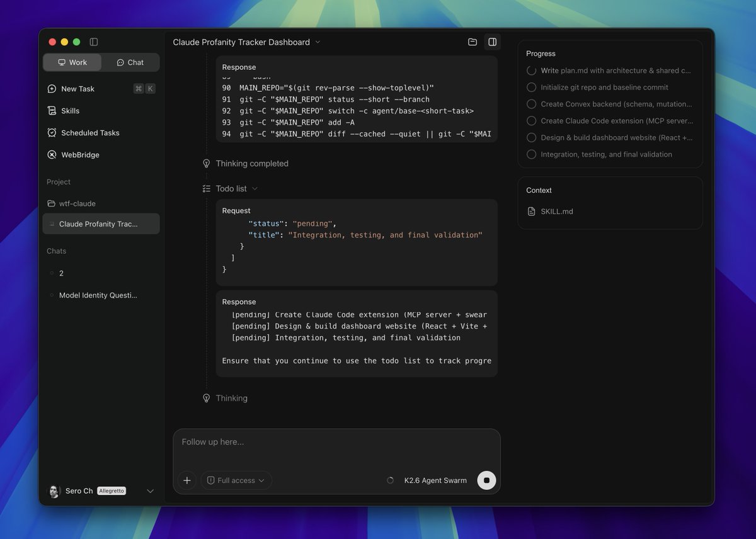
Task: Click the Context panel heading
Action: (539, 190)
